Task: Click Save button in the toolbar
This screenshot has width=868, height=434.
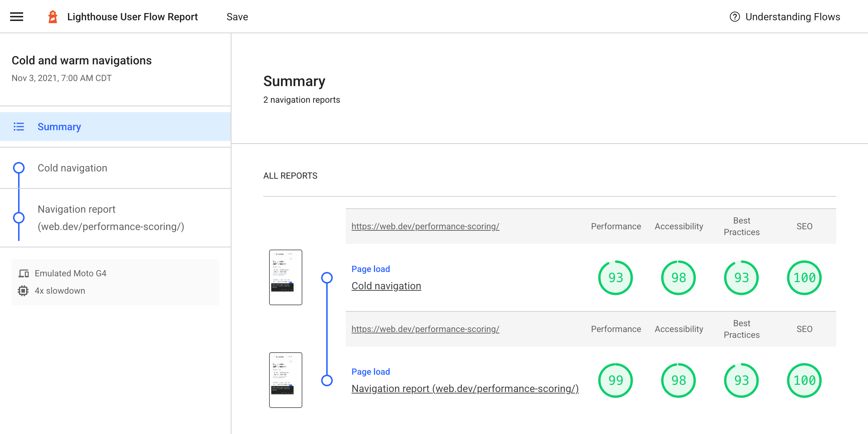Action: coord(237,17)
